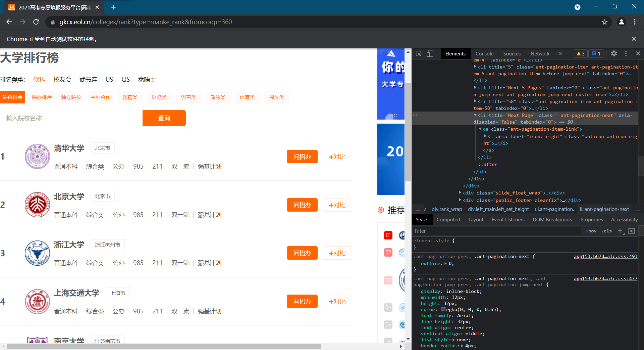The width and height of the screenshot is (644, 350).
Task: Collapse the Next Page li node
Action: click(475, 115)
